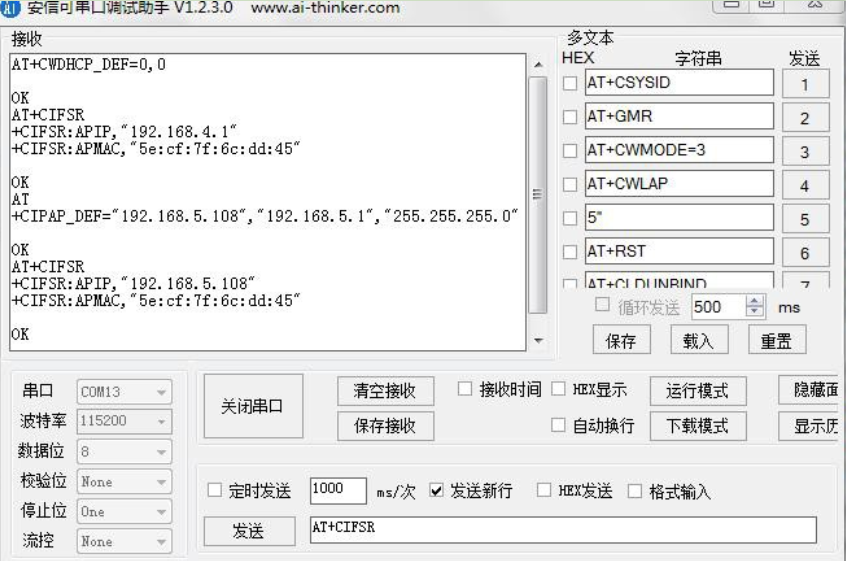
Task: Expand the 波特率 115200 dropdown
Action: 124,422
